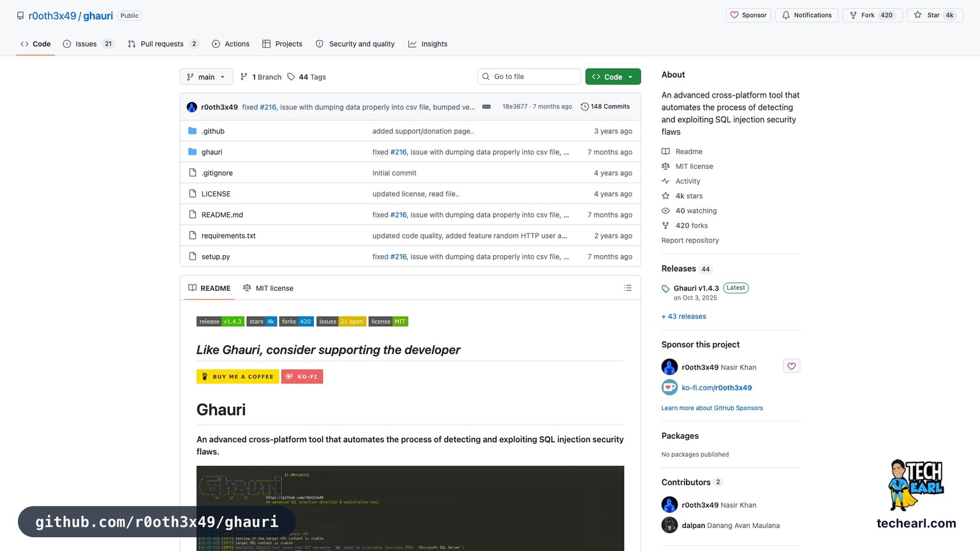Open the README.md file
Image resolution: width=980 pixels, height=551 pixels.
[x=222, y=215]
